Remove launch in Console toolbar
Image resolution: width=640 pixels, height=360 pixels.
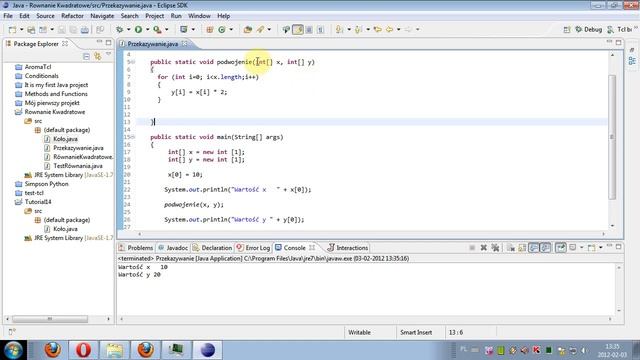click(484, 247)
